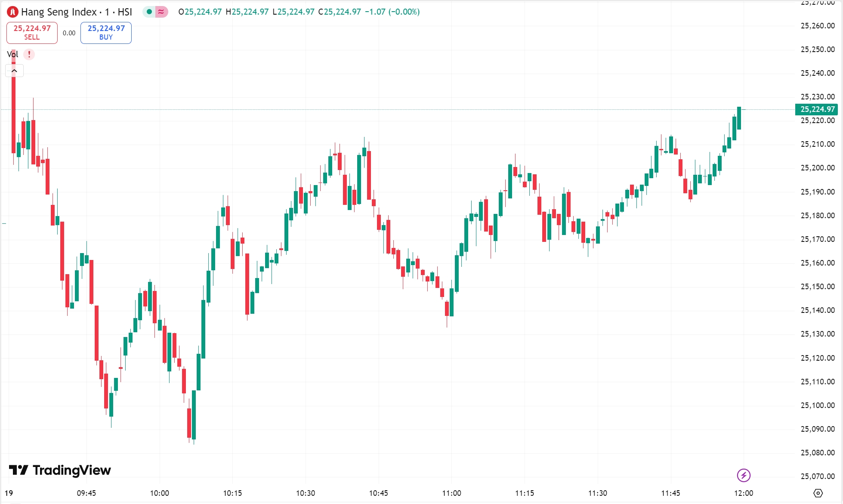Open chart settings via the gear icon
The height and width of the screenshot is (504, 843).
[x=818, y=493]
